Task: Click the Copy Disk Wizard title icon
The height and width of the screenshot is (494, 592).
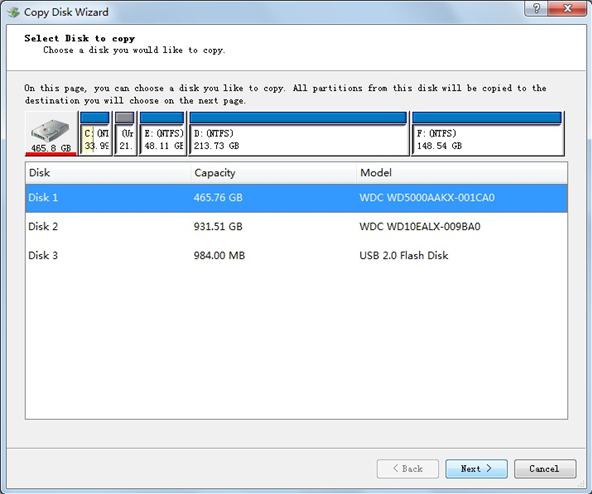Action: click(x=14, y=12)
